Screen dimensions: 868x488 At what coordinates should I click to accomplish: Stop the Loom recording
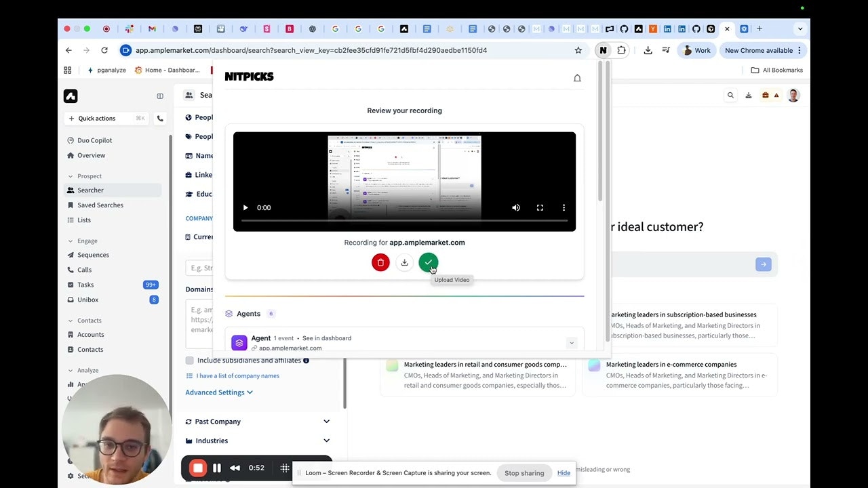click(198, 468)
